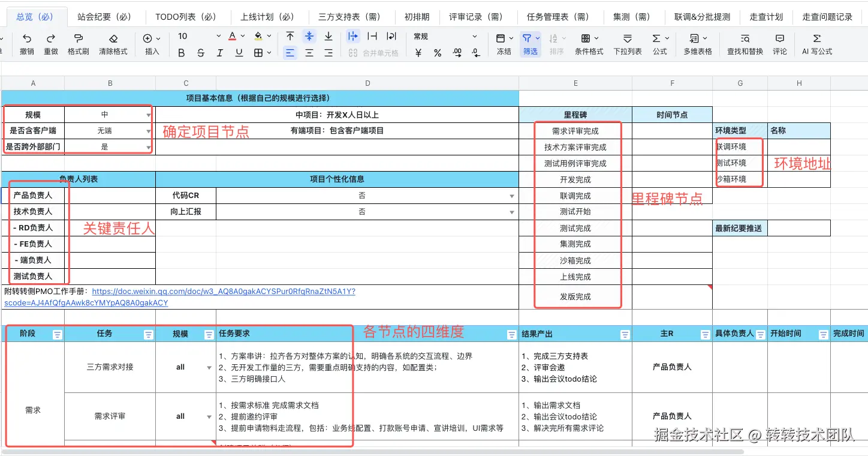The height and width of the screenshot is (456, 868).
Task: Click the 清除格式 eraser icon
Action: [113, 38]
